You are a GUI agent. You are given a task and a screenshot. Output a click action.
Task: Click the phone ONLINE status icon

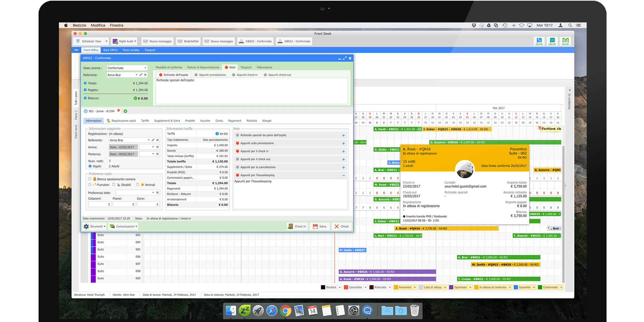click(x=539, y=41)
